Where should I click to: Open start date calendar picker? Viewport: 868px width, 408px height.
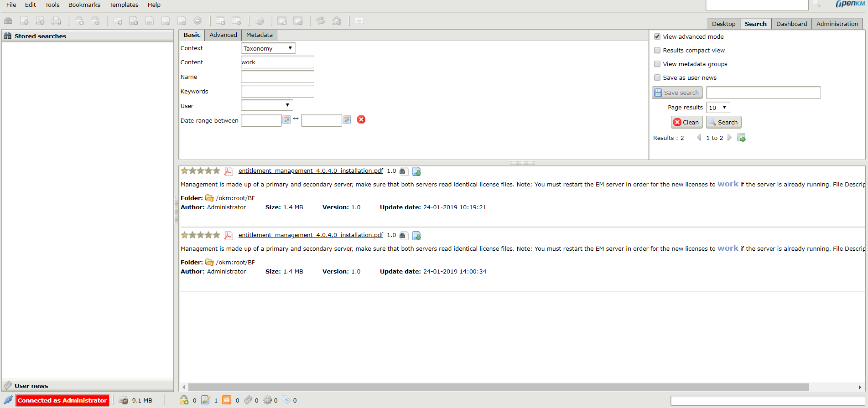tap(286, 119)
